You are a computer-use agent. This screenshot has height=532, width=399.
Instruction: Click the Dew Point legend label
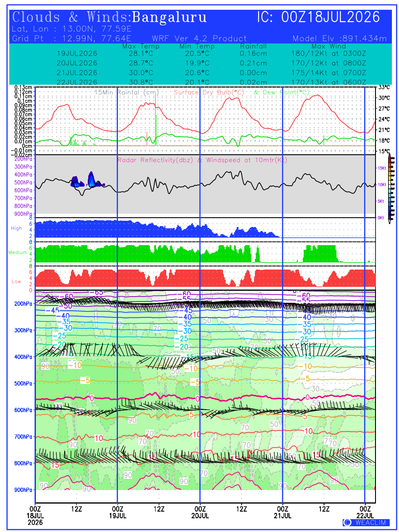(x=281, y=92)
